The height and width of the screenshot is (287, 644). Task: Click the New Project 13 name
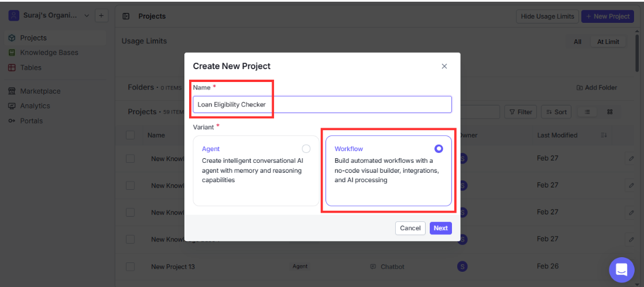(173, 266)
